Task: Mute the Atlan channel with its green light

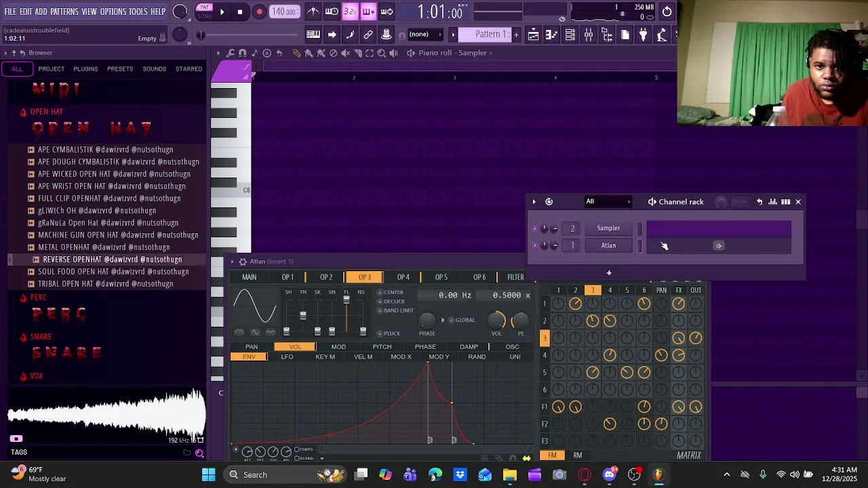Action: coord(535,245)
